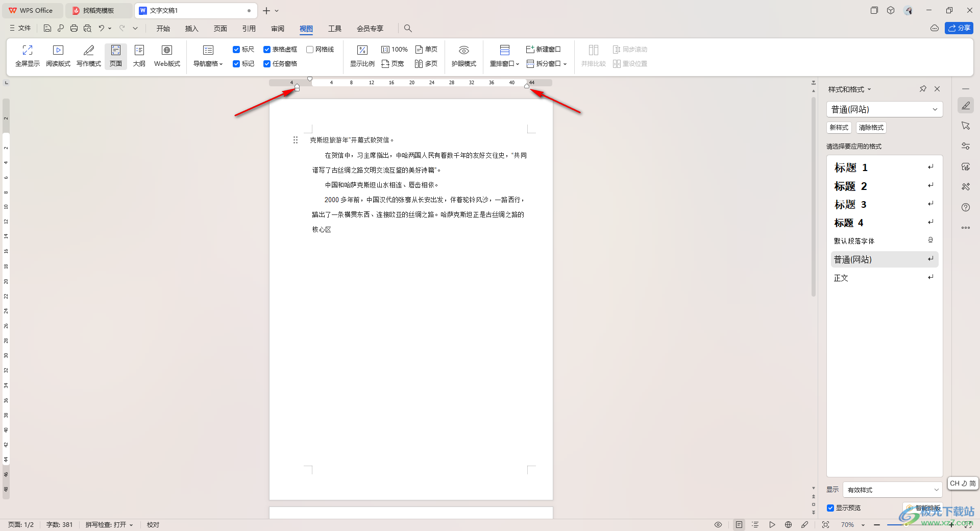Choose 单页 single page view

click(x=427, y=50)
